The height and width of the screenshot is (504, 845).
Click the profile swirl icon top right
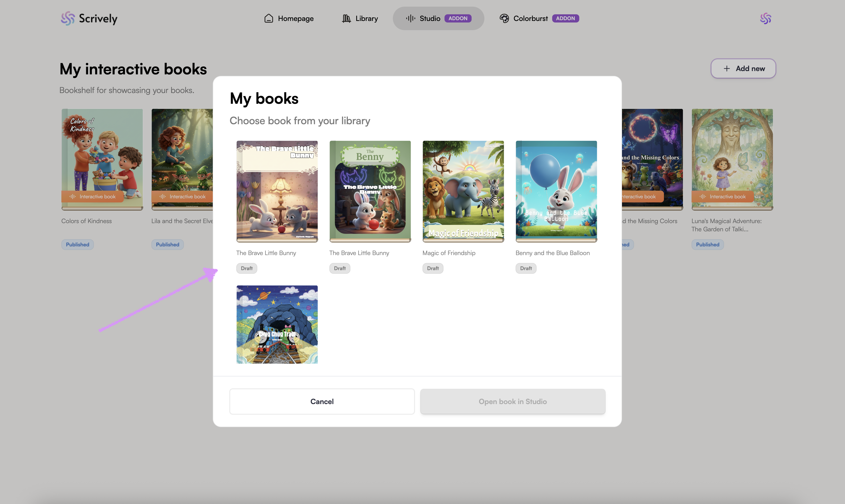click(765, 18)
